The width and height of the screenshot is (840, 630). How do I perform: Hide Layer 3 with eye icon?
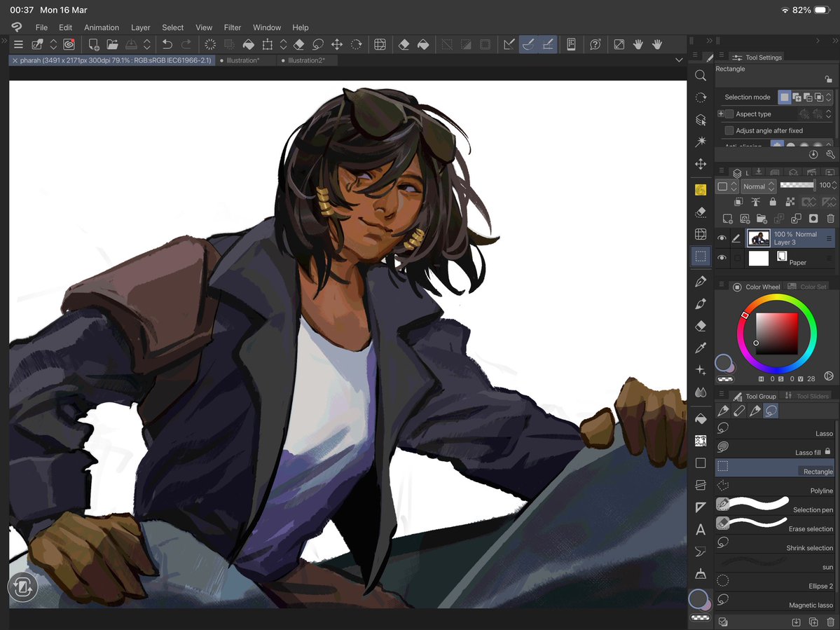(x=722, y=238)
